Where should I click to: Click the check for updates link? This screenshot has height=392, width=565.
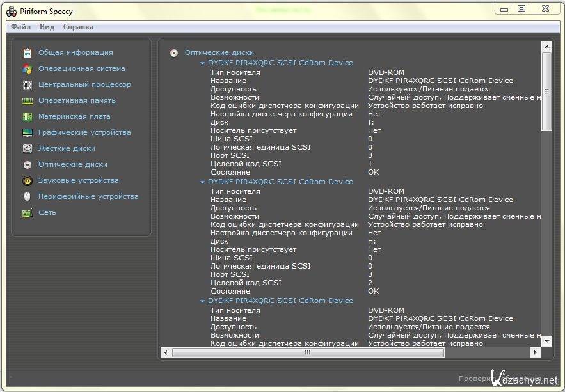pos(499,379)
